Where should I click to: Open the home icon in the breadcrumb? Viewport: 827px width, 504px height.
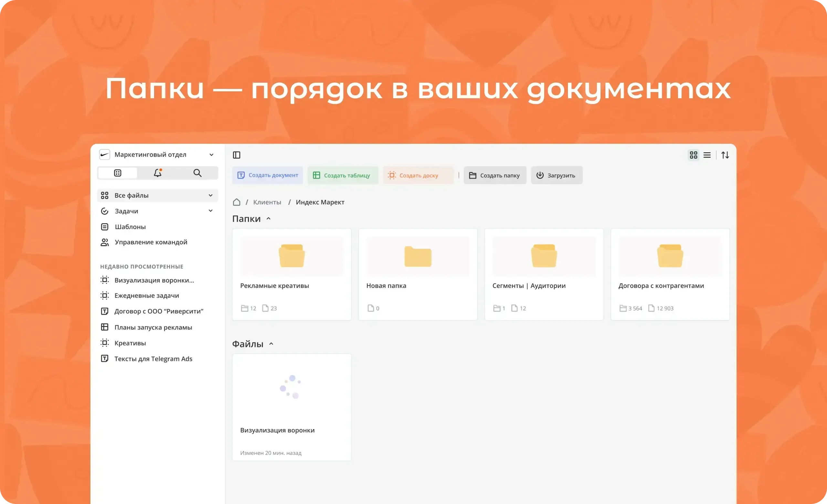236,202
